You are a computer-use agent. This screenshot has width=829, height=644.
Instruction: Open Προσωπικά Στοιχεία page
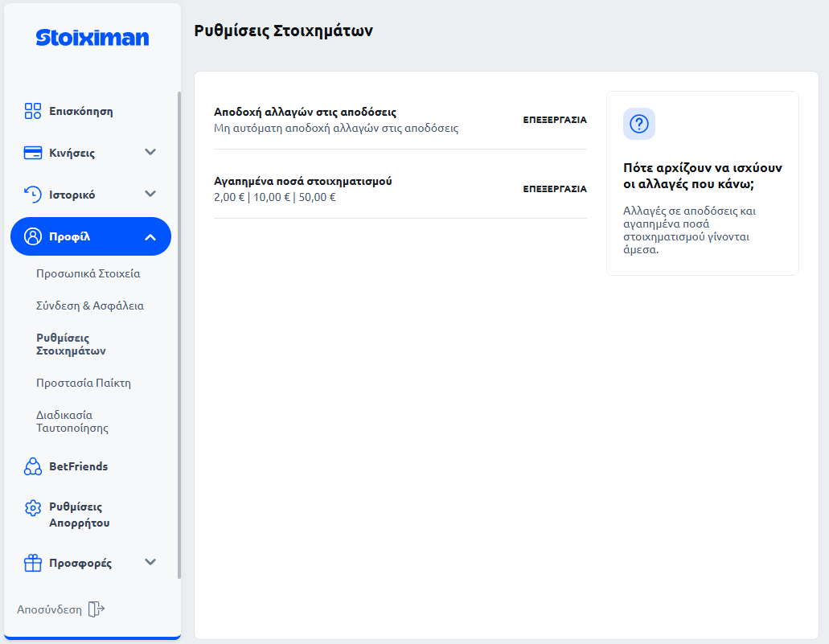(88, 273)
